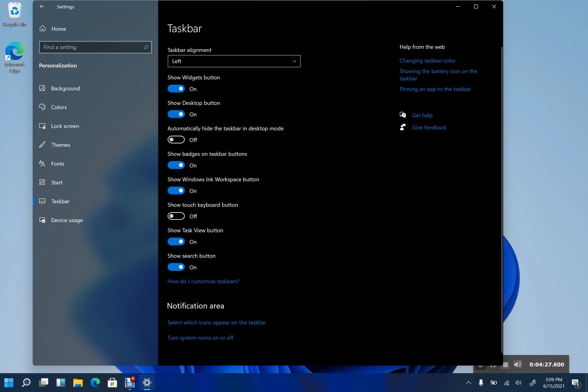Open Widgets from the taskbar
Viewport: 588px width, 392px height.
[x=61, y=383]
